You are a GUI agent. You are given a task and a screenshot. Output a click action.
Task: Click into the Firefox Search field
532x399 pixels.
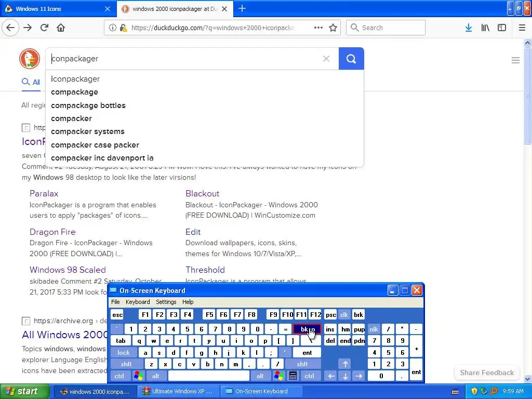(x=385, y=28)
